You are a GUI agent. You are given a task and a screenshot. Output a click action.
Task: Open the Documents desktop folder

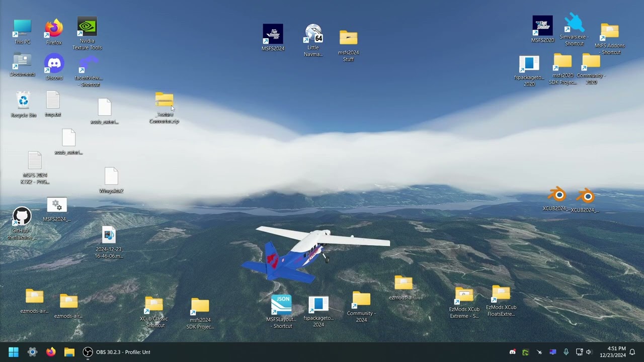coord(22,65)
